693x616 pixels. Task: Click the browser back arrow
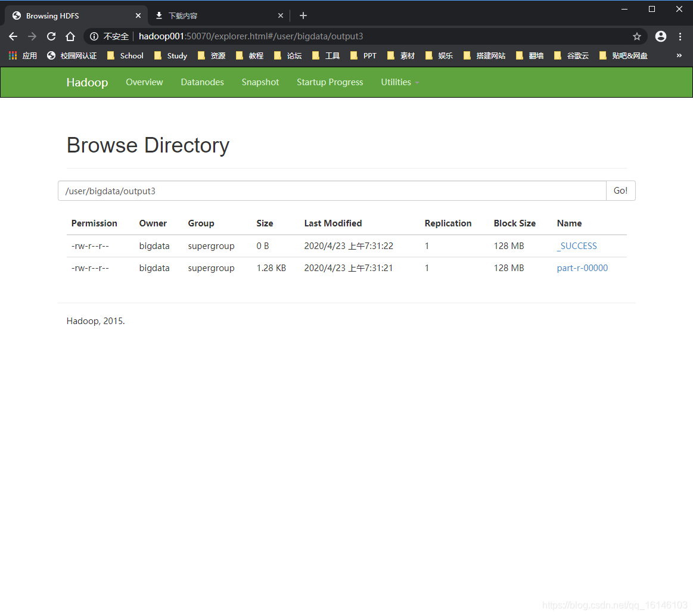tap(13, 36)
